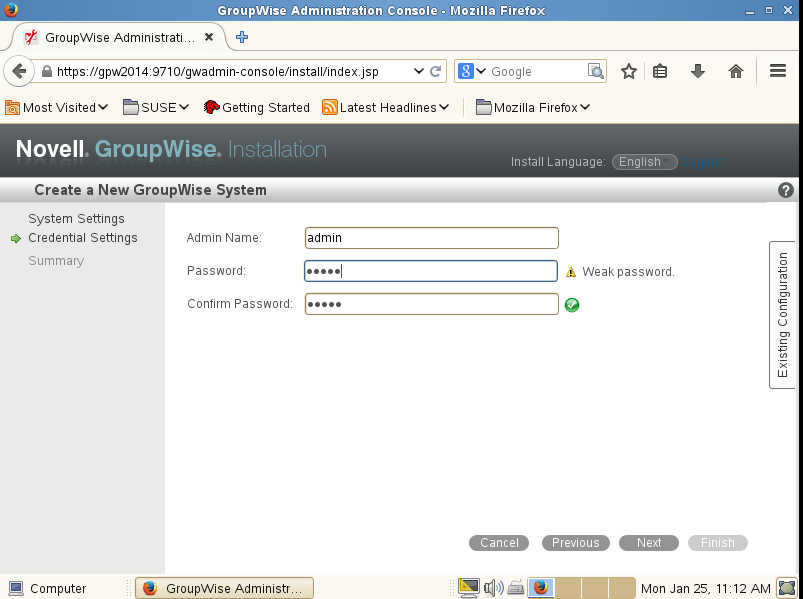Open the downloads arrow icon
The height and width of the screenshot is (599, 803).
[698, 71]
